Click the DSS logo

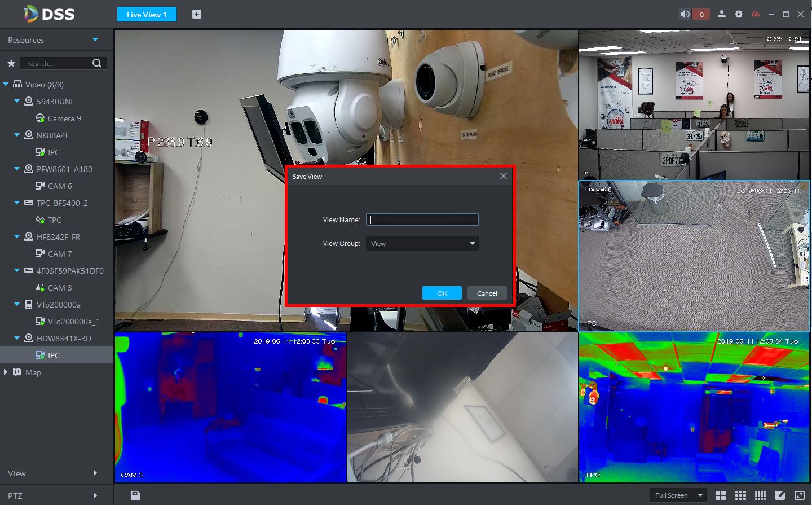click(x=49, y=14)
